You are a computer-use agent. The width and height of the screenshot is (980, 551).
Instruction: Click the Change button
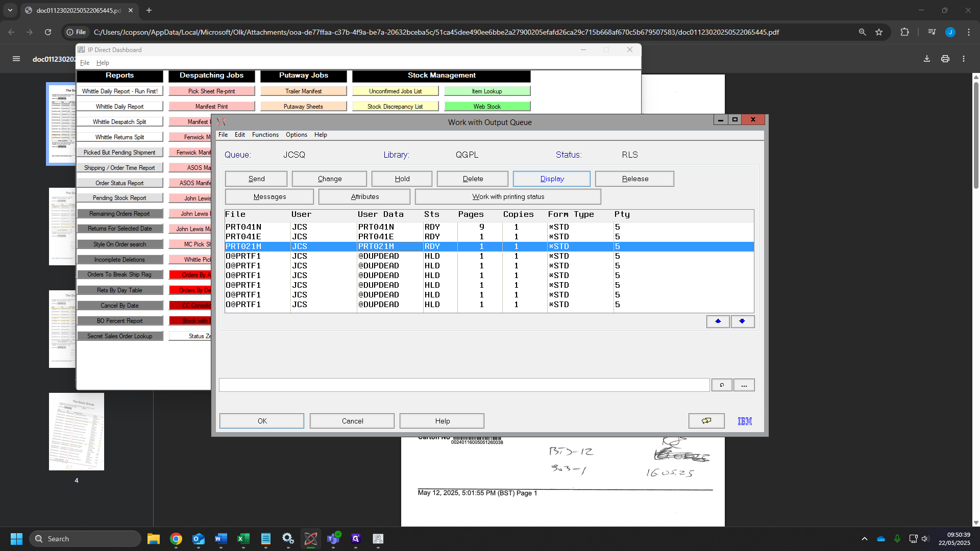(329, 179)
